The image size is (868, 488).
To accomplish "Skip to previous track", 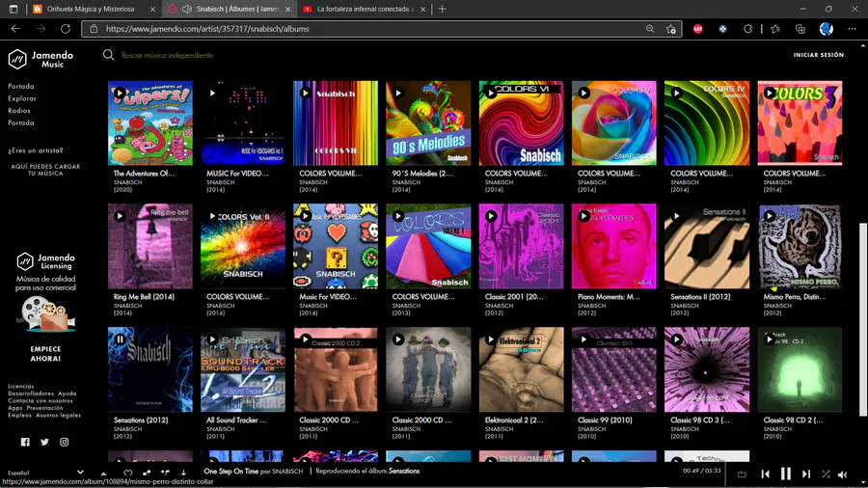I will (x=765, y=474).
